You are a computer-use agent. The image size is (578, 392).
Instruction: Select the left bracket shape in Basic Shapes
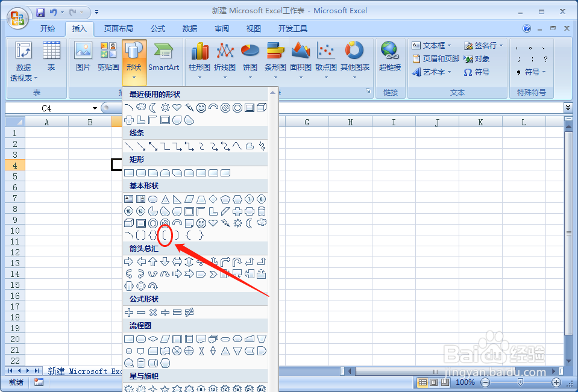165,235
